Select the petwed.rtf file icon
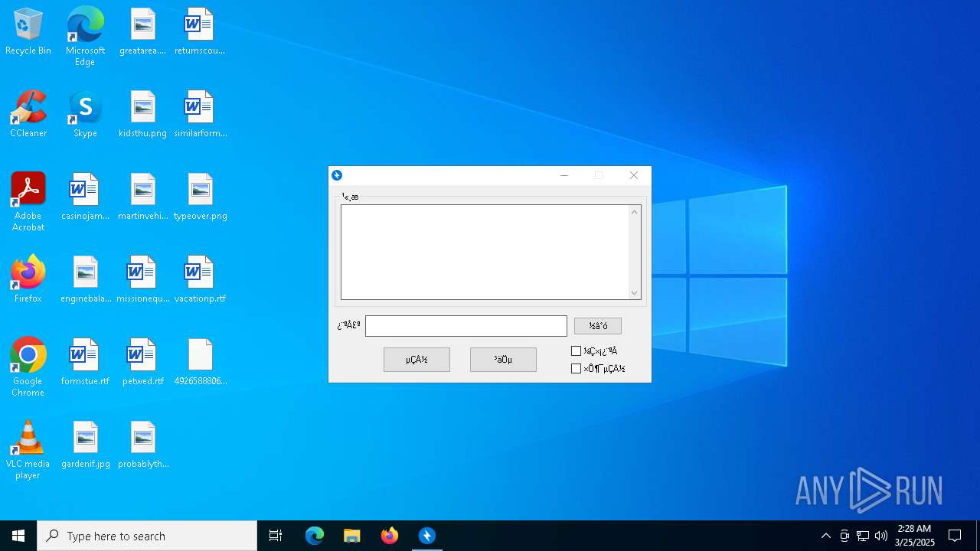 [x=143, y=362]
